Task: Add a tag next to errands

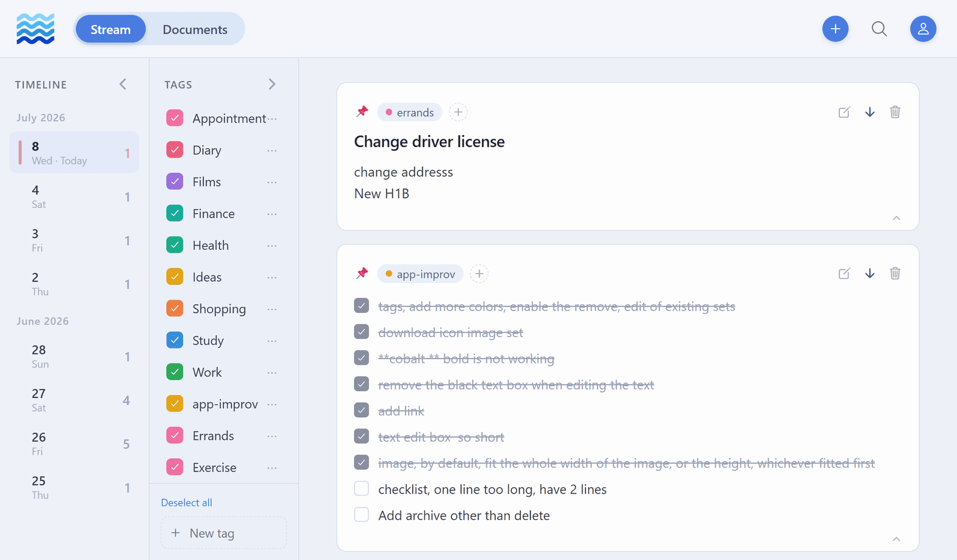Action: [458, 112]
